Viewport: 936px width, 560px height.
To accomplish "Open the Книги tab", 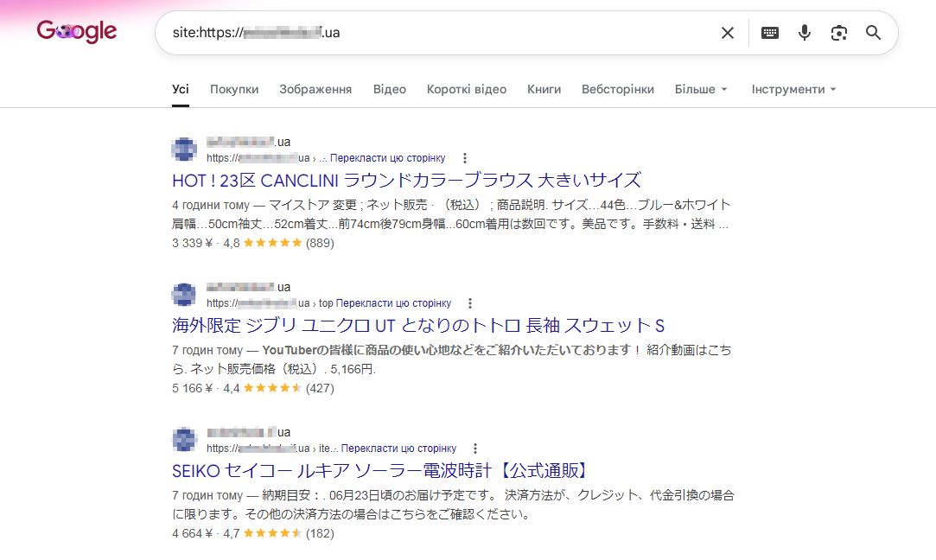I will (544, 90).
